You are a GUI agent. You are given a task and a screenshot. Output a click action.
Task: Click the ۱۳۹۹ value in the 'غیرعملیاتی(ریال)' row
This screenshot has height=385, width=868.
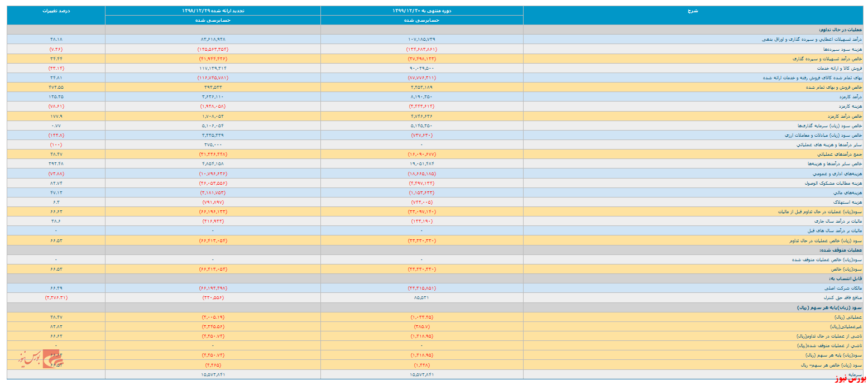tap(422, 326)
